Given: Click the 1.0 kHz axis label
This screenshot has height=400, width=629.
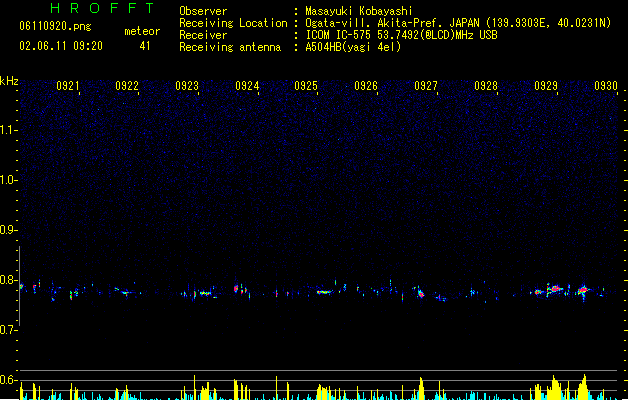Looking at the screenshot, I should click(8, 180).
